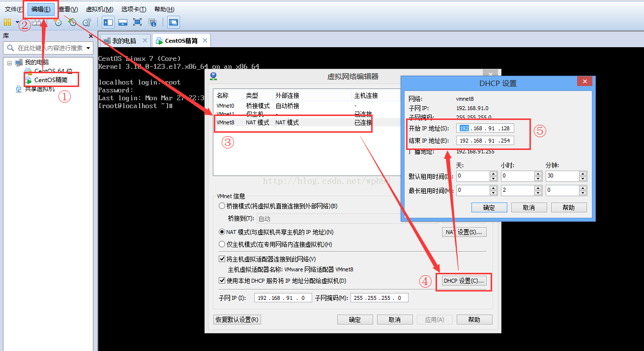Click the 子网 IP field 192.168.91.0
Image resolution: width=644 pixels, height=351 pixels.
click(283, 298)
